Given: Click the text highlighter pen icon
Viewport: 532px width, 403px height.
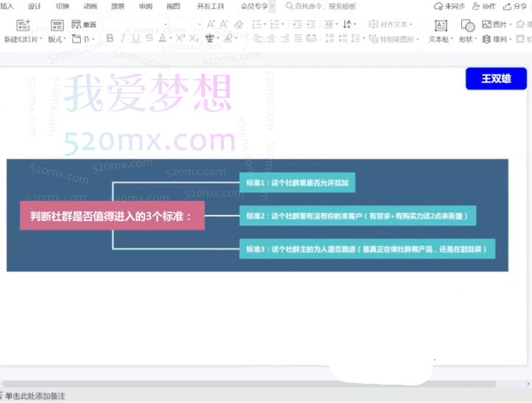Looking at the screenshot, I should tap(228, 38).
